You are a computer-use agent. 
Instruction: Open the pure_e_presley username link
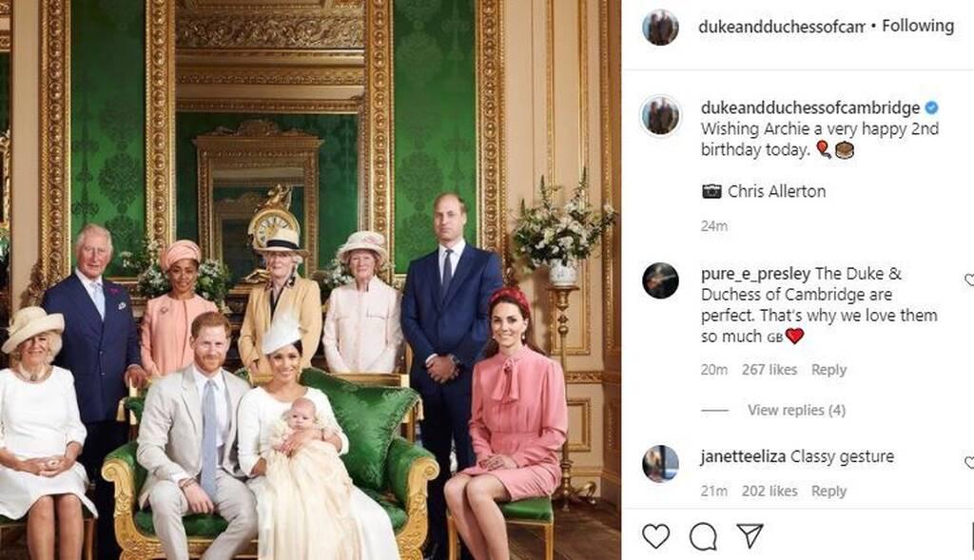pyautogui.click(x=755, y=274)
